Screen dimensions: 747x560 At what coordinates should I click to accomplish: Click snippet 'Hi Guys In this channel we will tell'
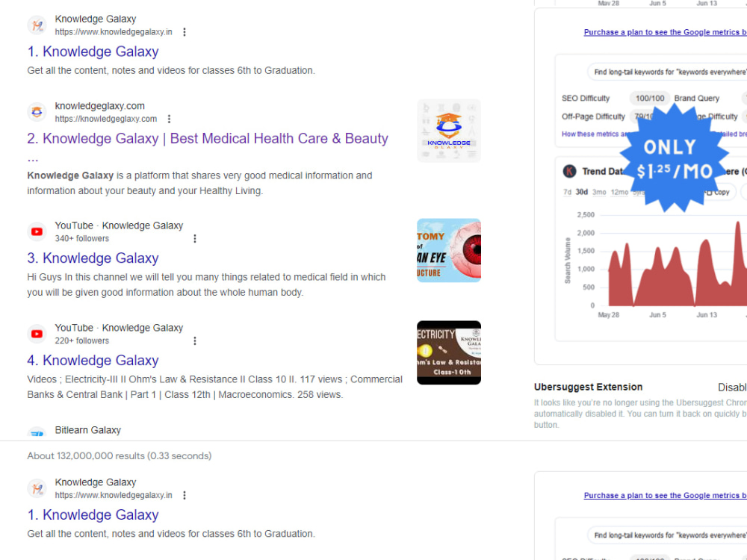[x=206, y=284]
